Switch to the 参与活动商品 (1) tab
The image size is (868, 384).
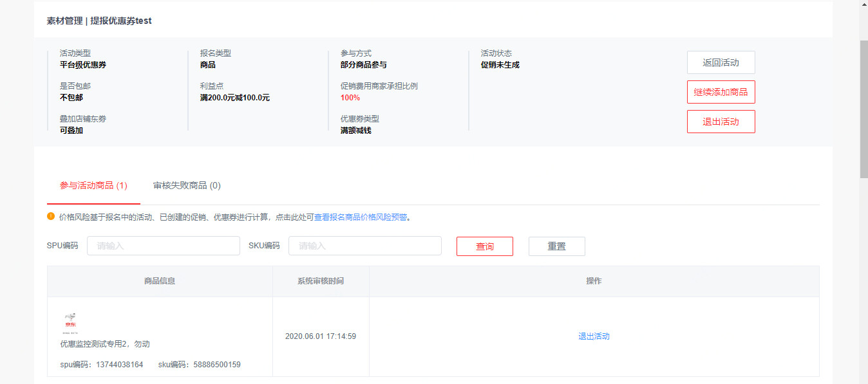pos(93,185)
